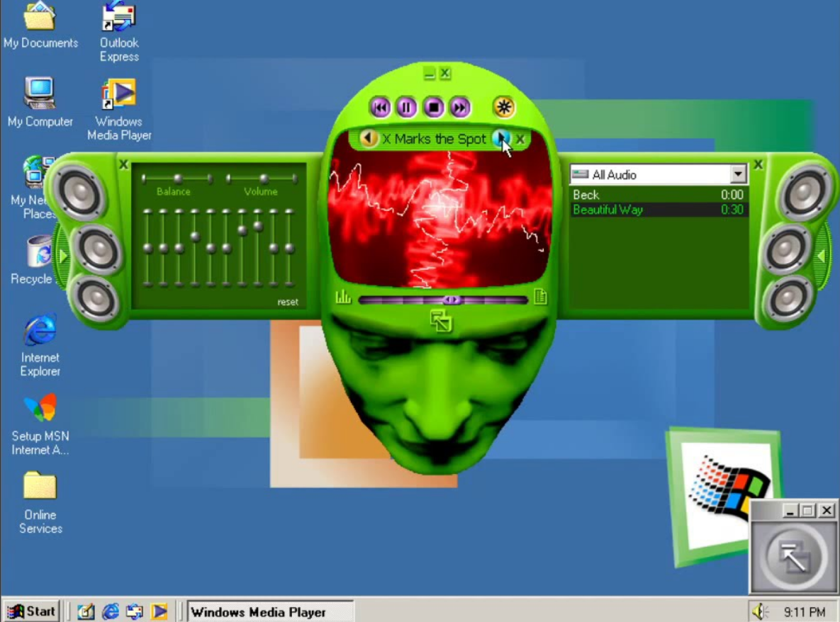The image size is (840, 622).
Task: Pause playback with the pause button
Action: (407, 108)
